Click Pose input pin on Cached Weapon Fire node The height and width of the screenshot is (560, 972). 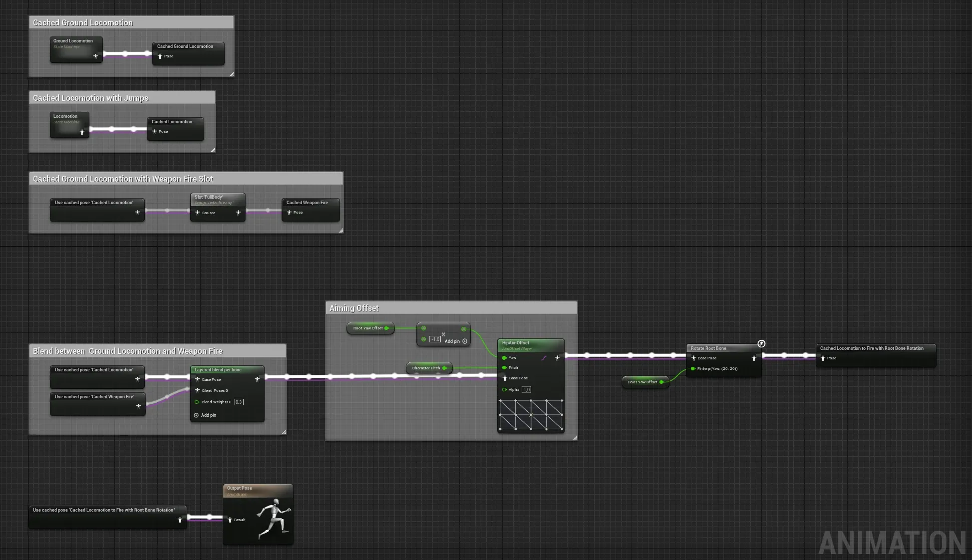tap(289, 213)
